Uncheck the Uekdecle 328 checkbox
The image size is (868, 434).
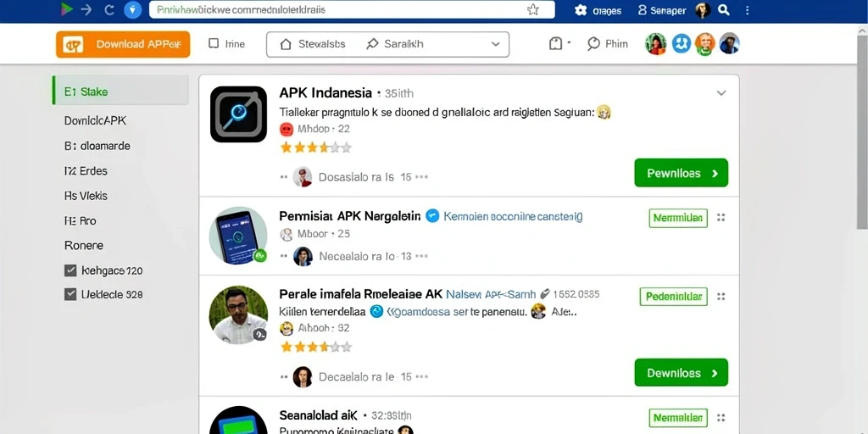(70, 294)
